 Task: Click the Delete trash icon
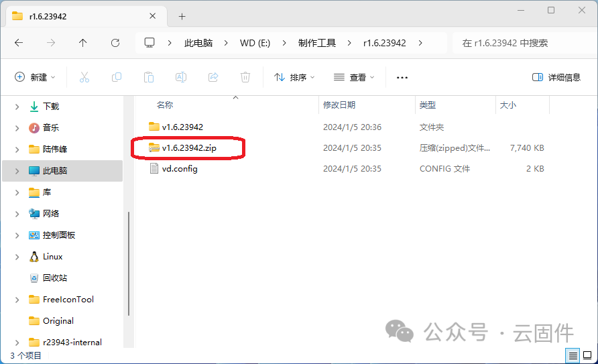click(x=245, y=77)
